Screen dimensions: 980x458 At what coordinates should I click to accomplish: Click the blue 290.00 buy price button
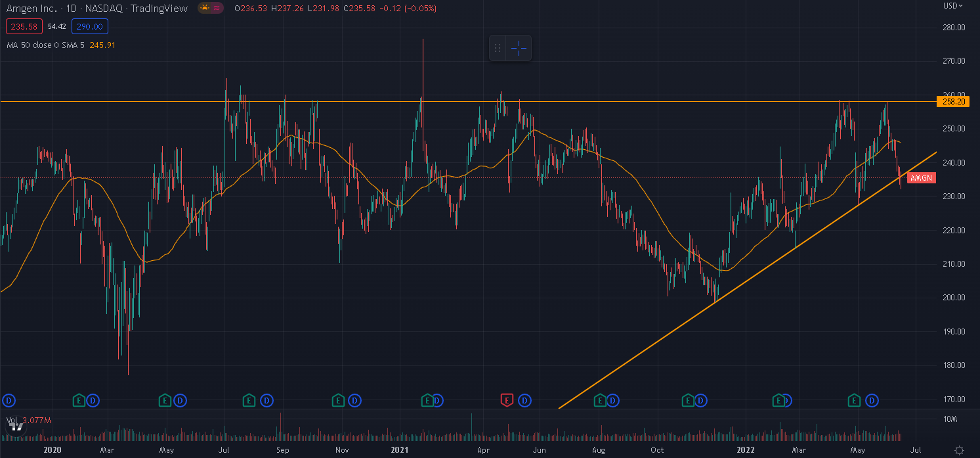90,26
